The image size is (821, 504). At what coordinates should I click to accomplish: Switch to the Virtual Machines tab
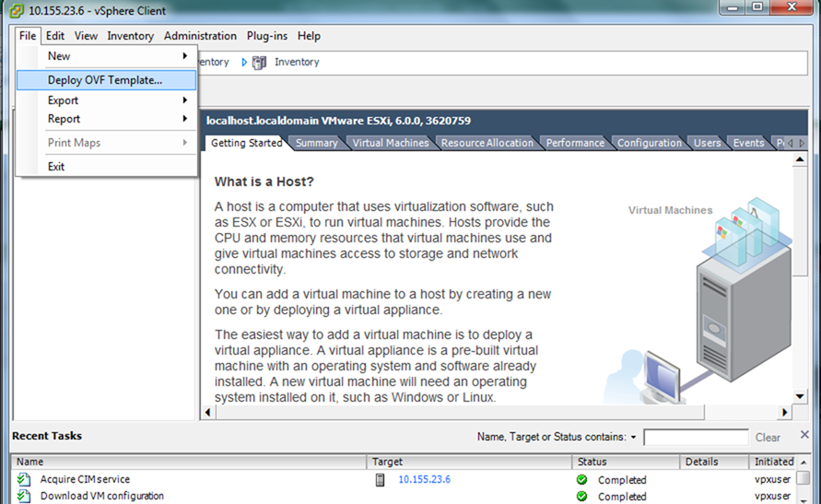coord(391,143)
